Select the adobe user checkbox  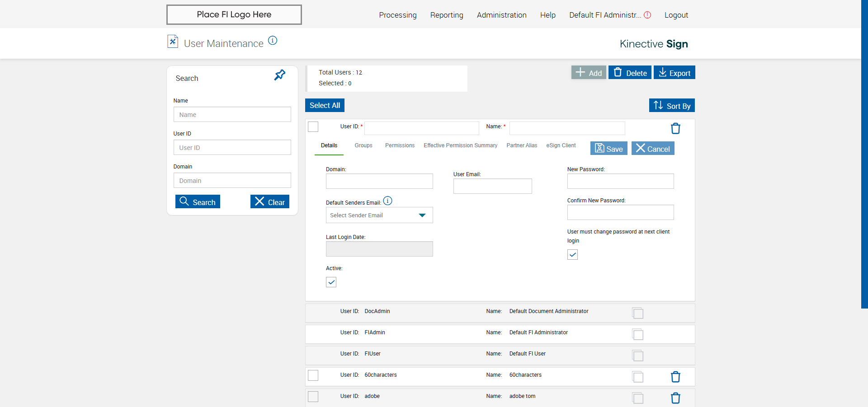[x=313, y=397]
